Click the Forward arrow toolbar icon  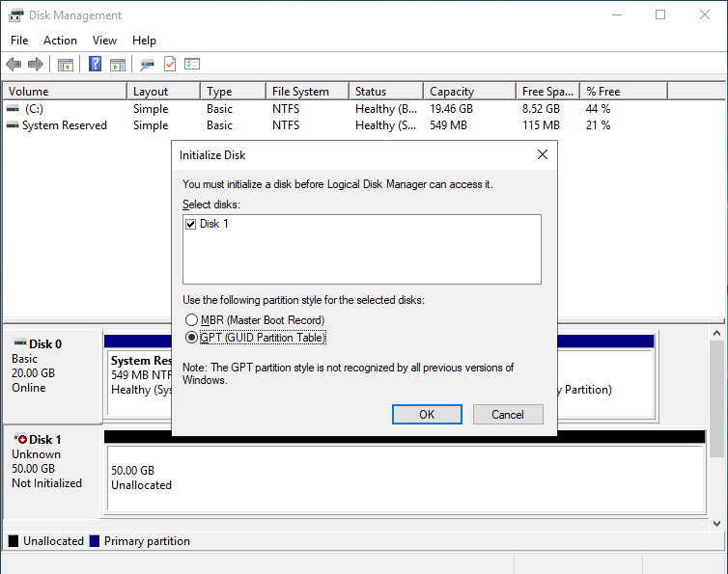(x=36, y=64)
